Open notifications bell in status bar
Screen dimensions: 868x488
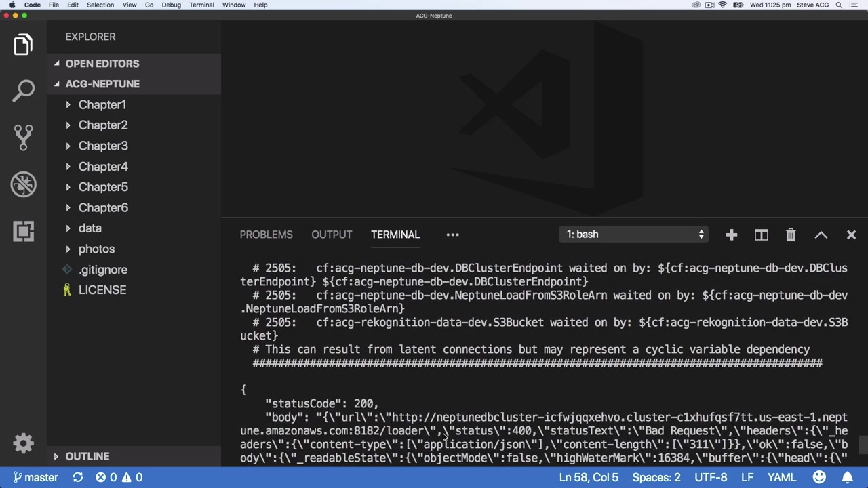(x=847, y=477)
